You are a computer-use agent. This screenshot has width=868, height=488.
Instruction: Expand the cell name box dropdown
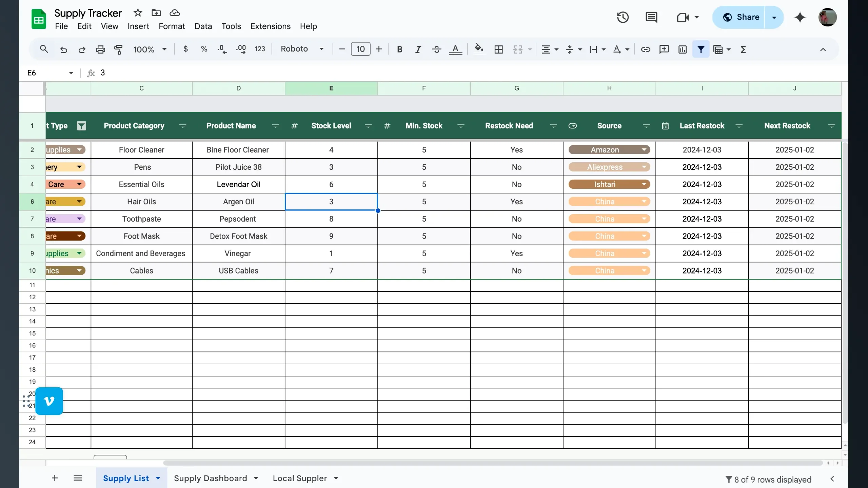[71, 73]
